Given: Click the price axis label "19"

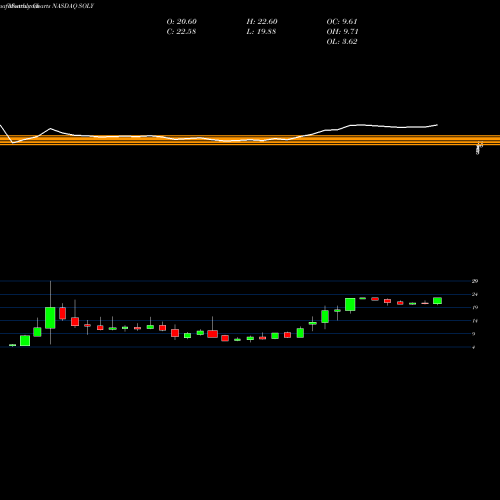Looking at the screenshot, I should (x=475, y=307).
